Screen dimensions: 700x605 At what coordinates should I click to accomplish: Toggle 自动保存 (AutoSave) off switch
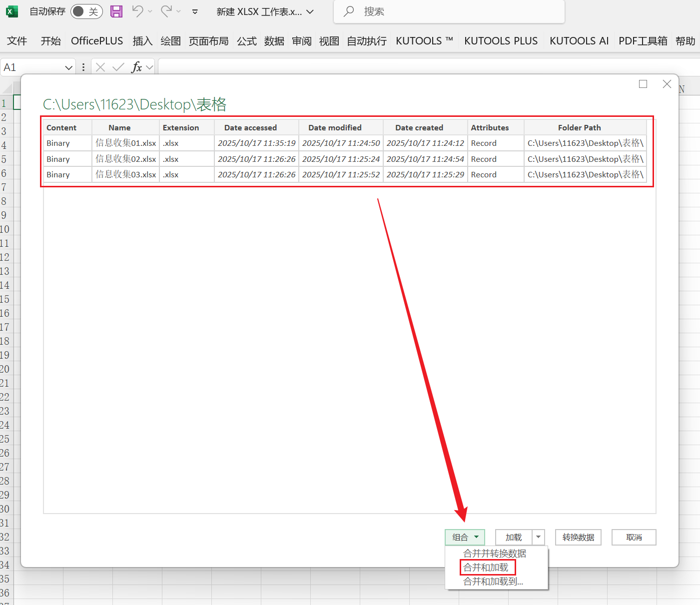pos(86,11)
